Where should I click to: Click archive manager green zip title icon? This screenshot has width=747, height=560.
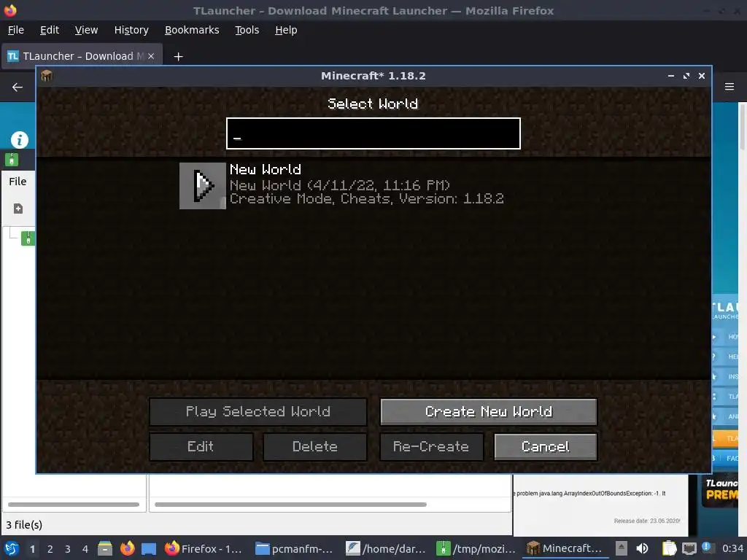click(x=12, y=160)
